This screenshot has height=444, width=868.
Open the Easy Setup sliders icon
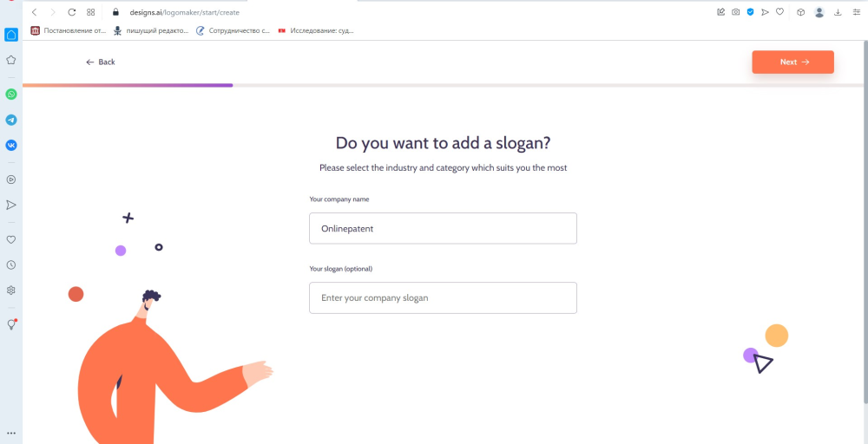pyautogui.click(x=856, y=12)
